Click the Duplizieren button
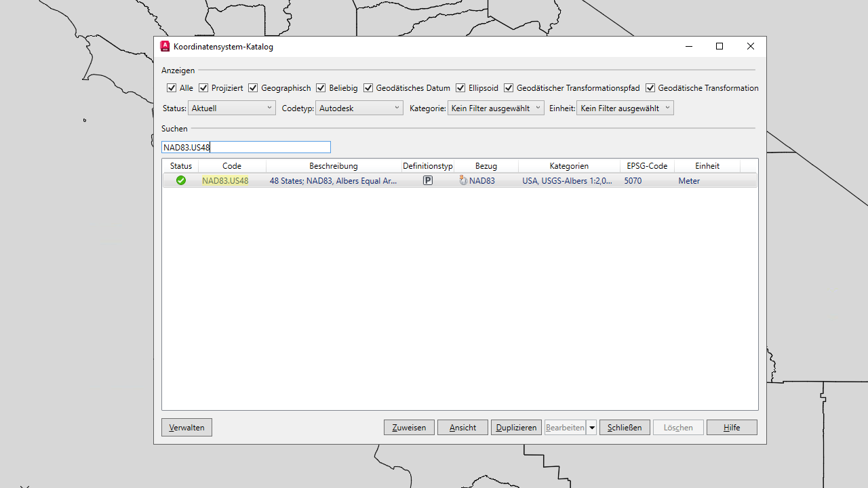868x488 pixels. (516, 428)
